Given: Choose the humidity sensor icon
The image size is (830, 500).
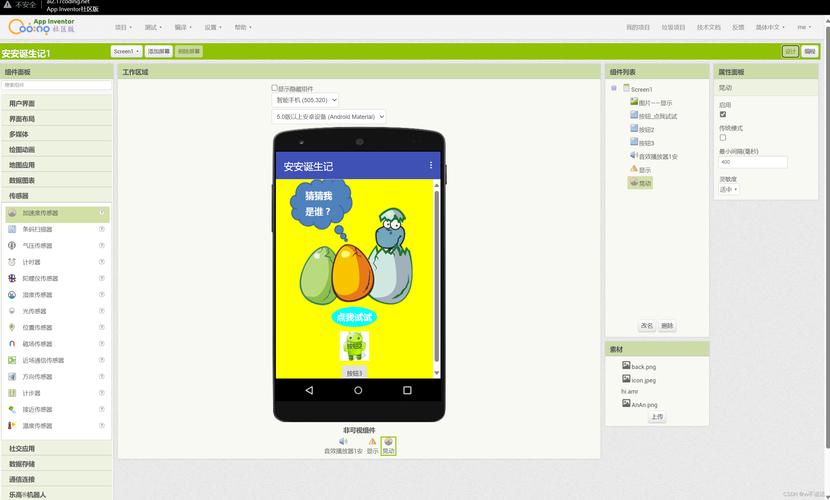Looking at the screenshot, I should click(12, 295).
